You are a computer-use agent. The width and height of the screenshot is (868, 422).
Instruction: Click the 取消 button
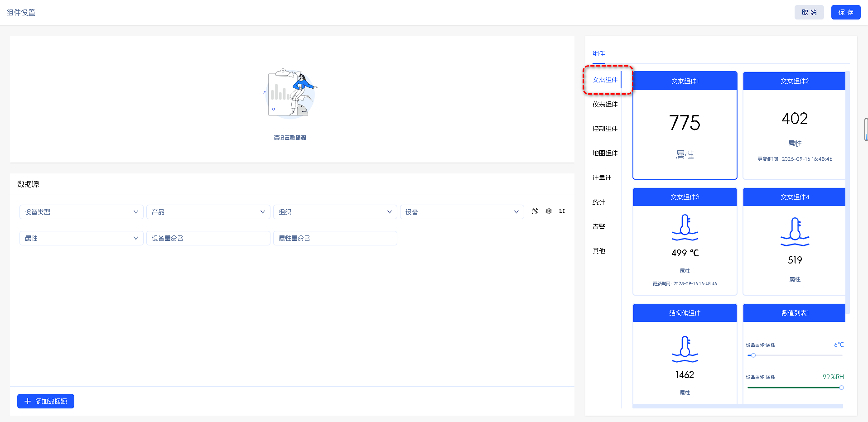[809, 12]
